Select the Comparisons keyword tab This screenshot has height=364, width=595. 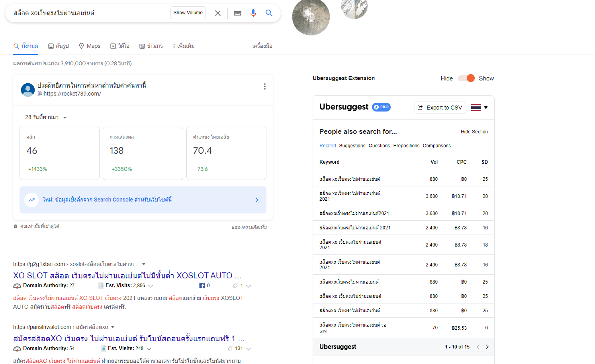coord(437,146)
